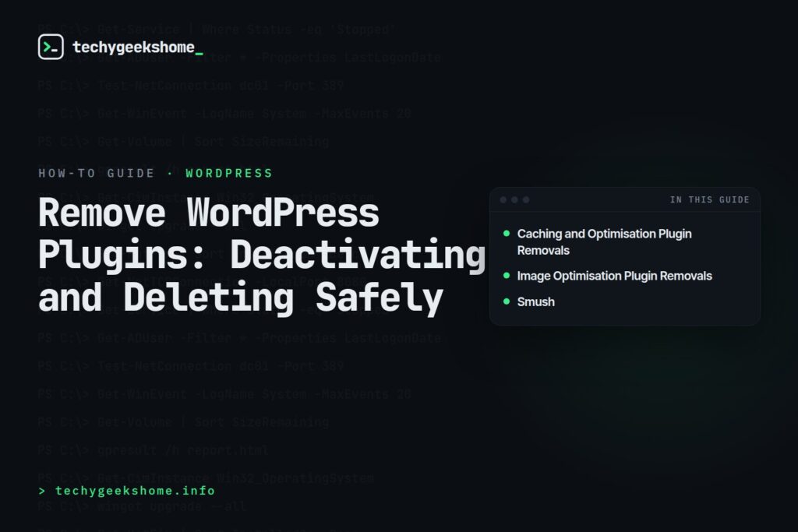
Task: Click the techygeekshome_ brand name
Action: 138,48
